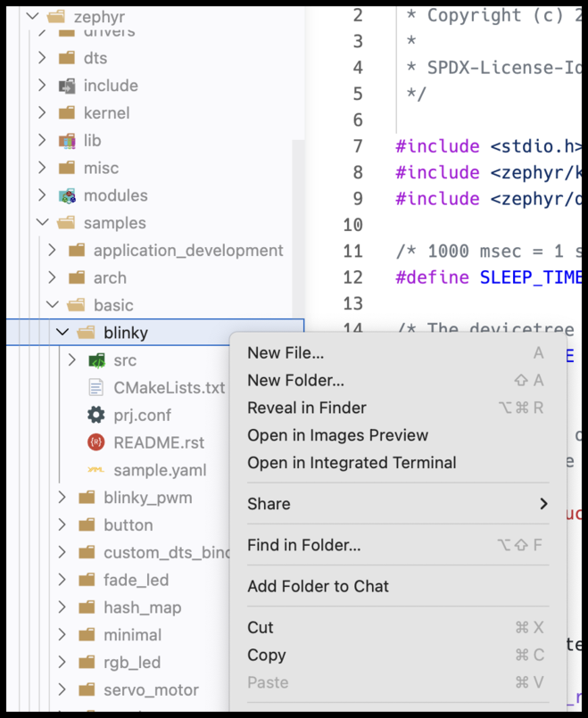588x718 pixels.
Task: Click the red README.rst file icon
Action: pos(96,442)
